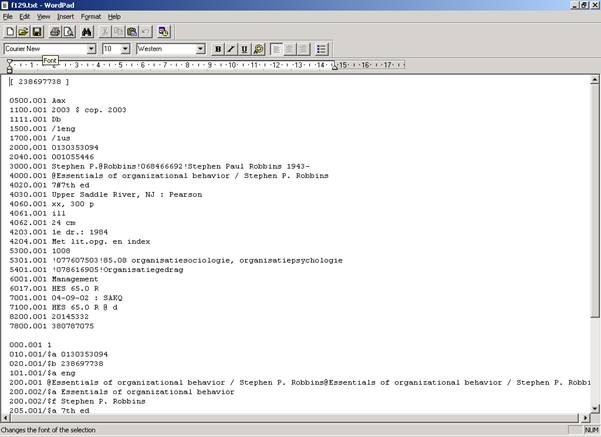Click the Open file icon
Viewport: 601px width, 437px height.
click(23, 32)
